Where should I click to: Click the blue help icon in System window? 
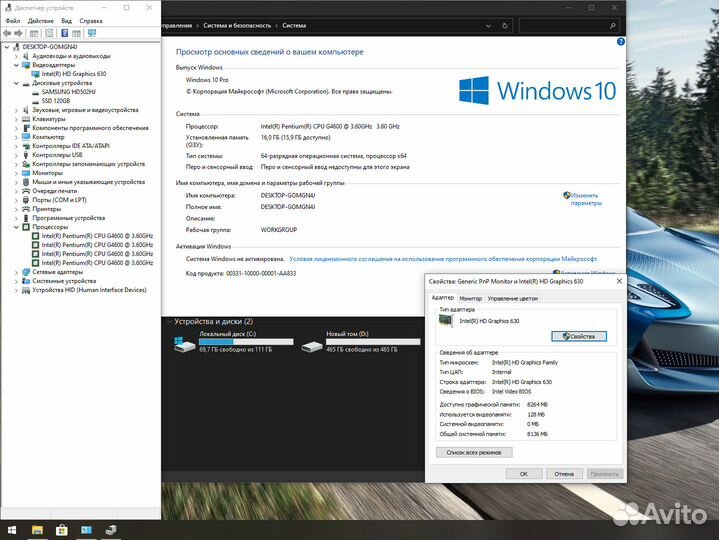point(620,42)
